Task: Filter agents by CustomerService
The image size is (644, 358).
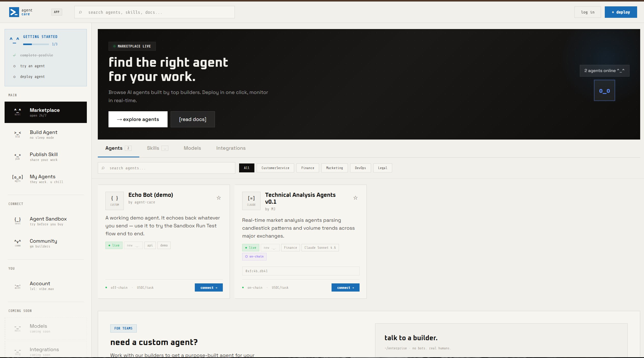Action: (x=275, y=168)
